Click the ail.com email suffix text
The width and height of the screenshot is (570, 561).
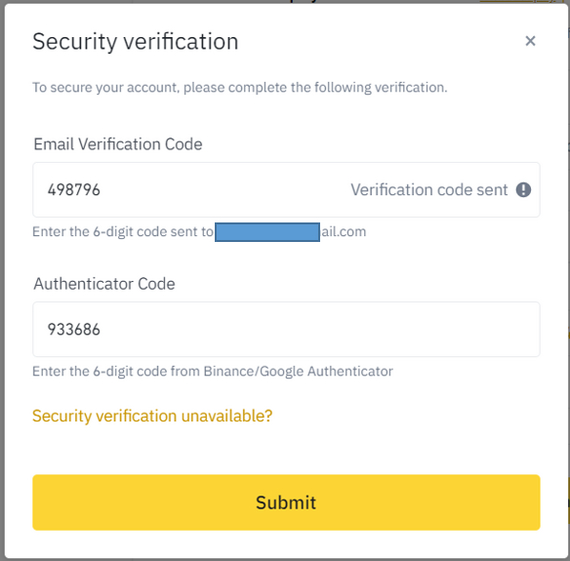[344, 232]
